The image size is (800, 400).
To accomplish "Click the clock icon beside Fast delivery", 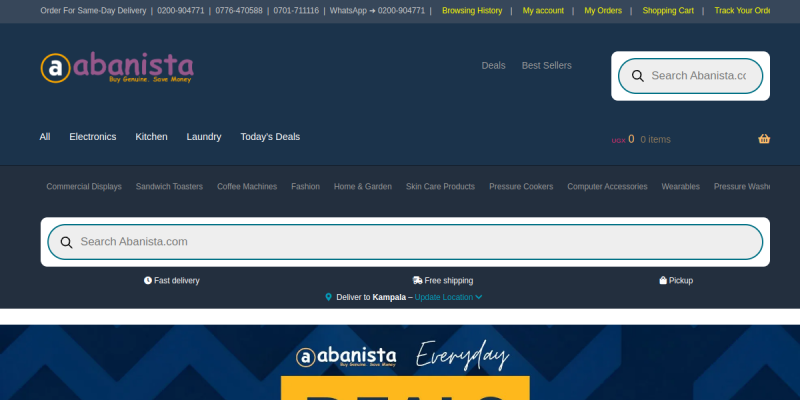I will (x=148, y=280).
